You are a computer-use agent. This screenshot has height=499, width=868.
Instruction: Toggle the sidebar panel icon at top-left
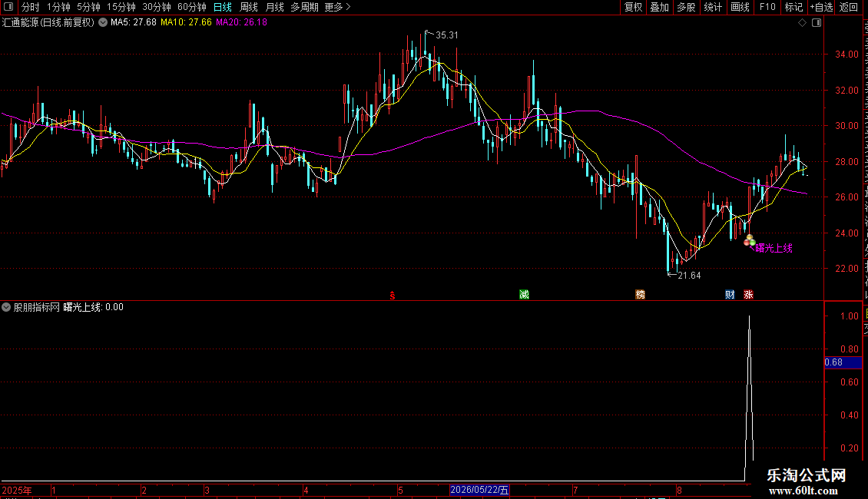pyautogui.click(x=8, y=7)
